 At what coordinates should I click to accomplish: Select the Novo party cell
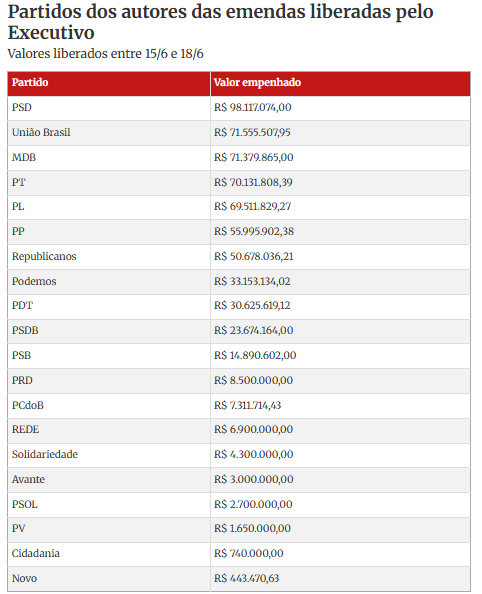click(109, 578)
